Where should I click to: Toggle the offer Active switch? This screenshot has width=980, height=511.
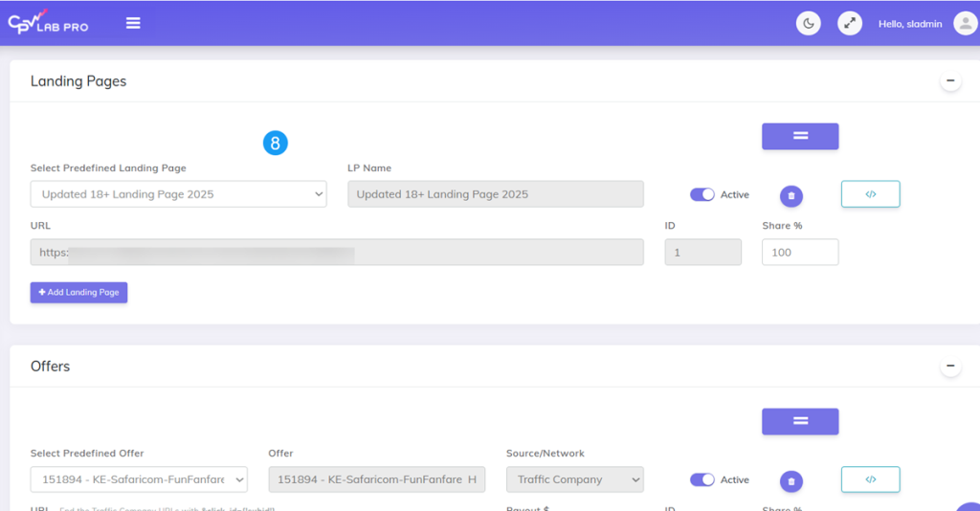702,479
